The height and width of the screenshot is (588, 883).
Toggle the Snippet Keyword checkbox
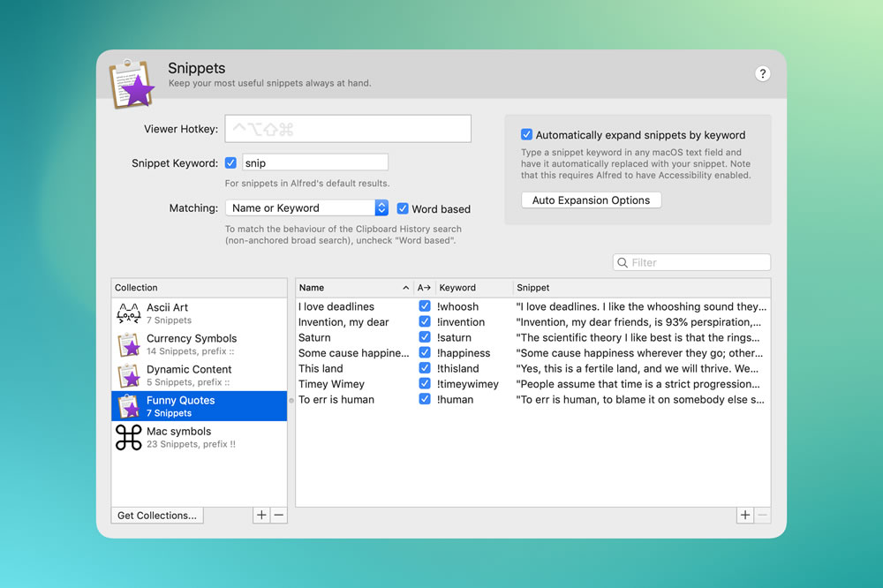230,162
